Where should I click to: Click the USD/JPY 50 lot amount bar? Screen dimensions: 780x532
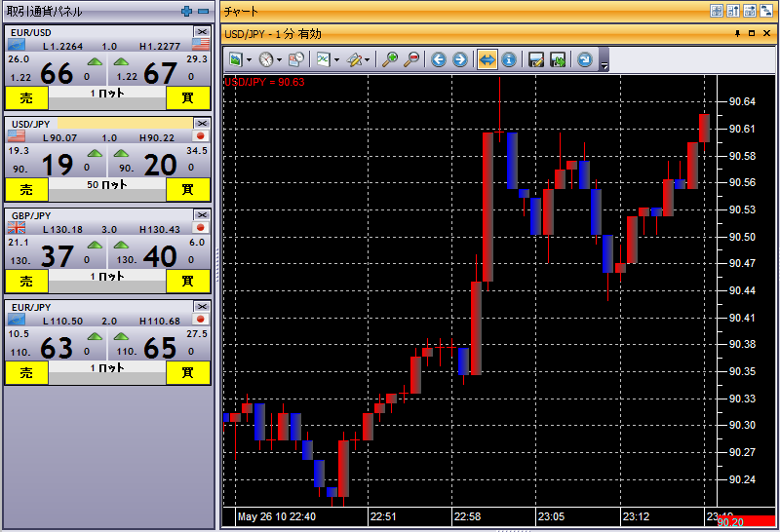pyautogui.click(x=107, y=185)
